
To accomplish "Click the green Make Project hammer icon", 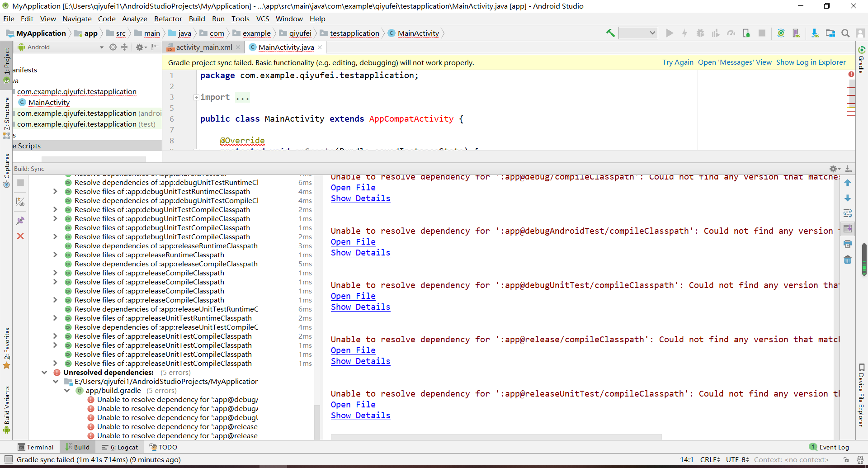I will point(610,33).
